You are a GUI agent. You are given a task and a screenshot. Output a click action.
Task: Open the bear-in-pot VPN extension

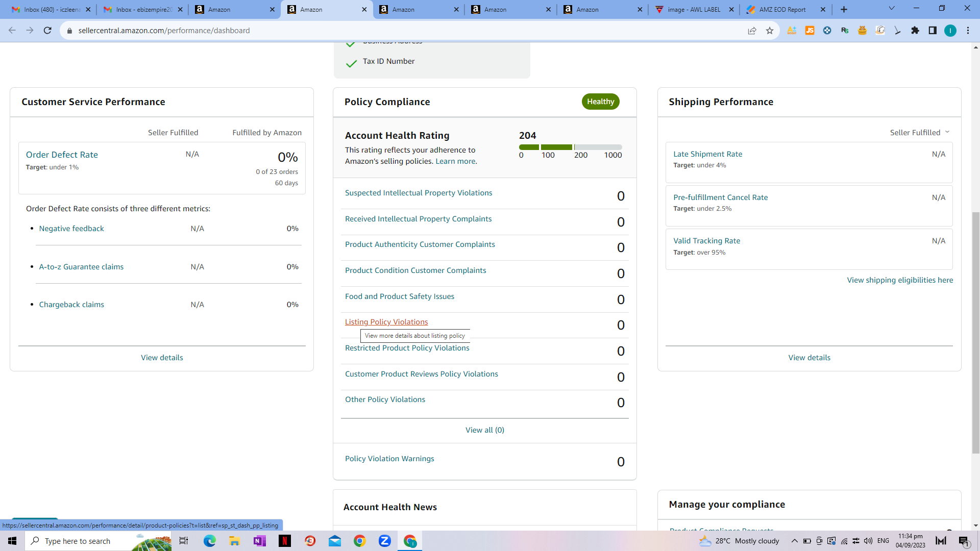coord(862,31)
